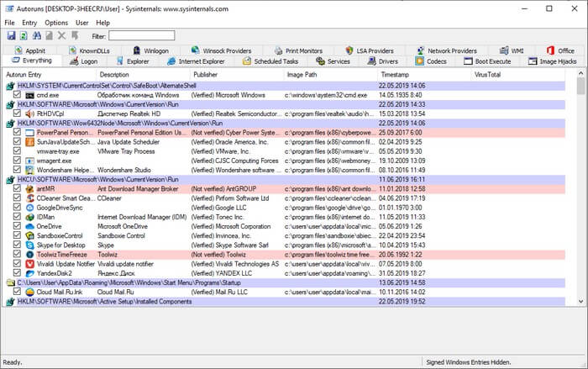
Task: Open the Image Hijacks tab
Action: (553, 61)
